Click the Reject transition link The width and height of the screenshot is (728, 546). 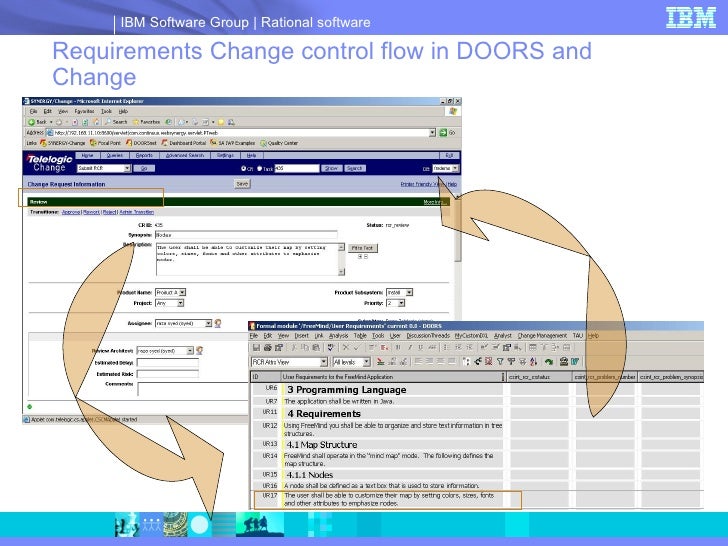pyautogui.click(x=110, y=212)
